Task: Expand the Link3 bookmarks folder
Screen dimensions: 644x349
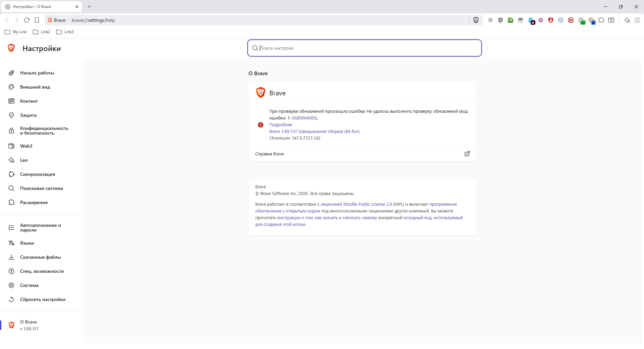Action: pyautogui.click(x=65, y=32)
